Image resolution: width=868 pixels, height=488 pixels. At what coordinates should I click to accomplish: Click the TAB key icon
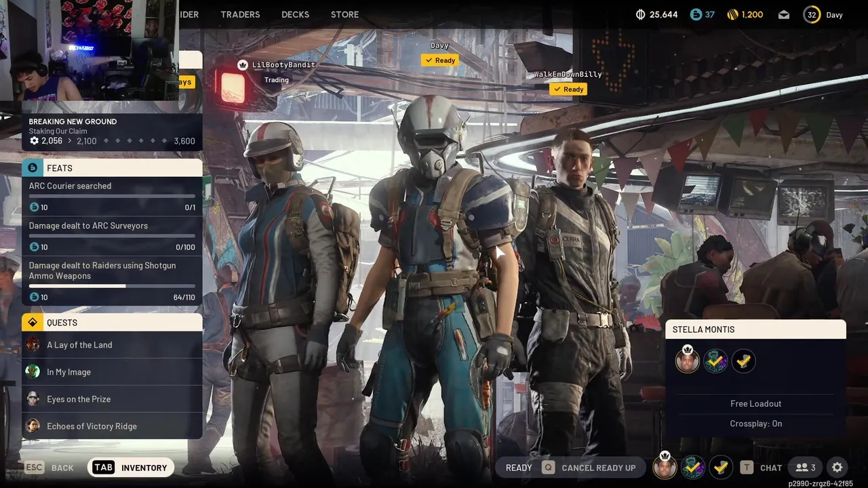[103, 468]
